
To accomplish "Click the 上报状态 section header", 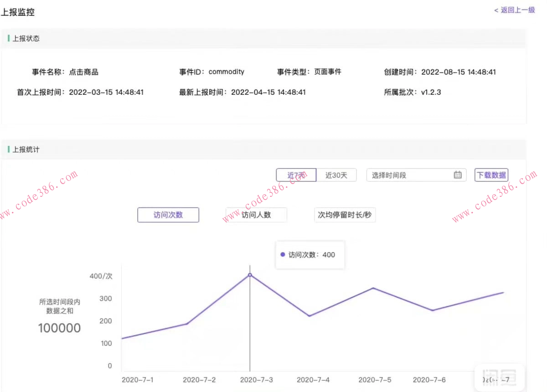I will 26,39.
